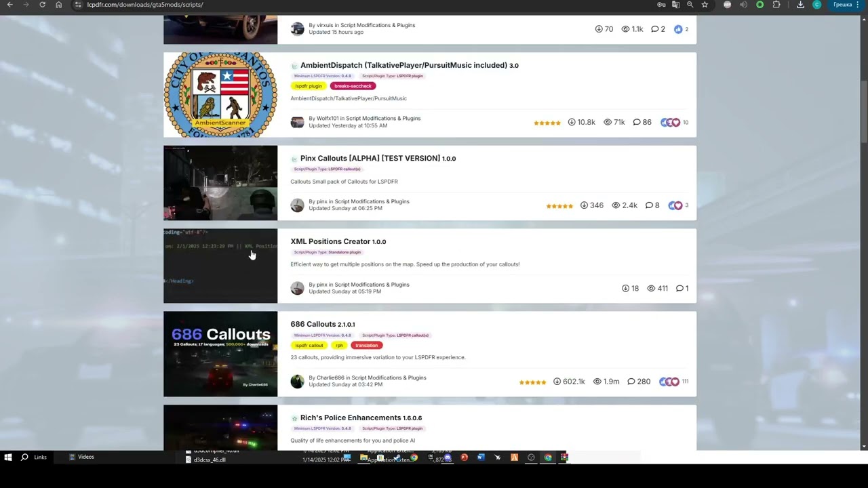Click the AmbientDispatch 10.8k downloads icon

click(x=572, y=122)
